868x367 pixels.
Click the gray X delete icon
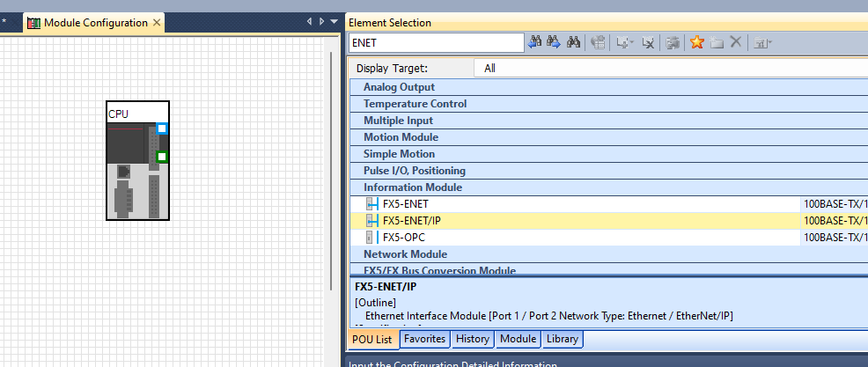pos(736,42)
